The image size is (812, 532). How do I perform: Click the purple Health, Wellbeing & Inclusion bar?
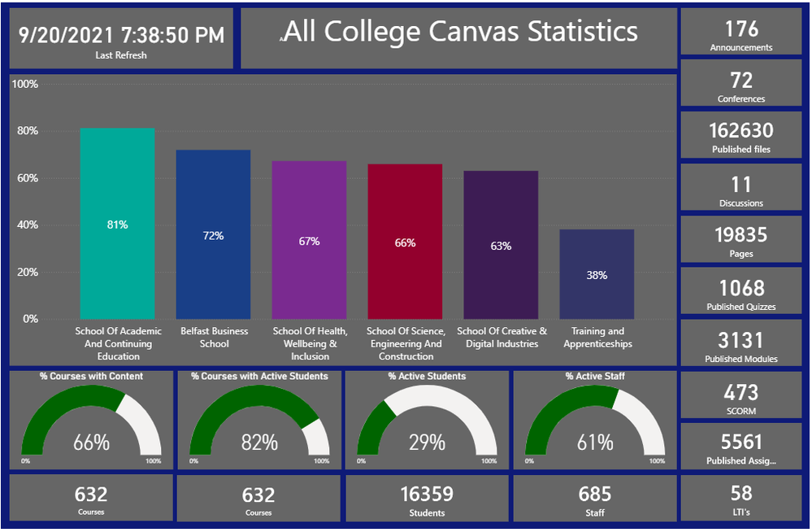(309, 240)
